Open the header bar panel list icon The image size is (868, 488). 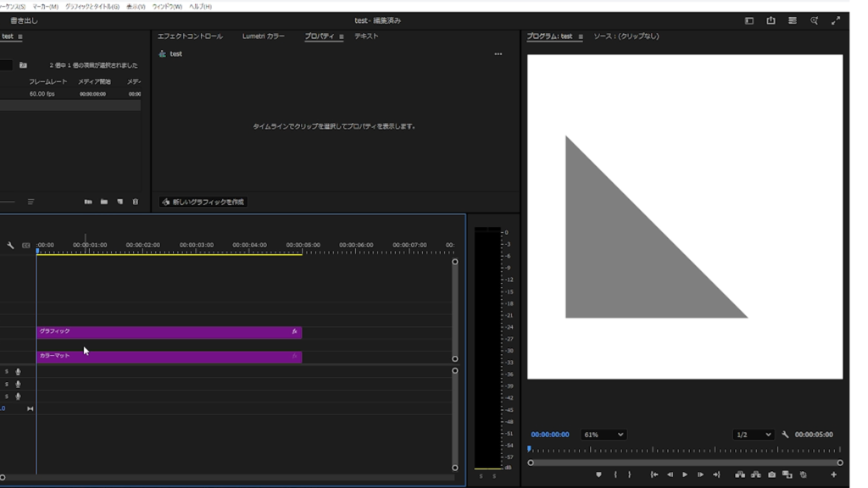click(x=793, y=20)
